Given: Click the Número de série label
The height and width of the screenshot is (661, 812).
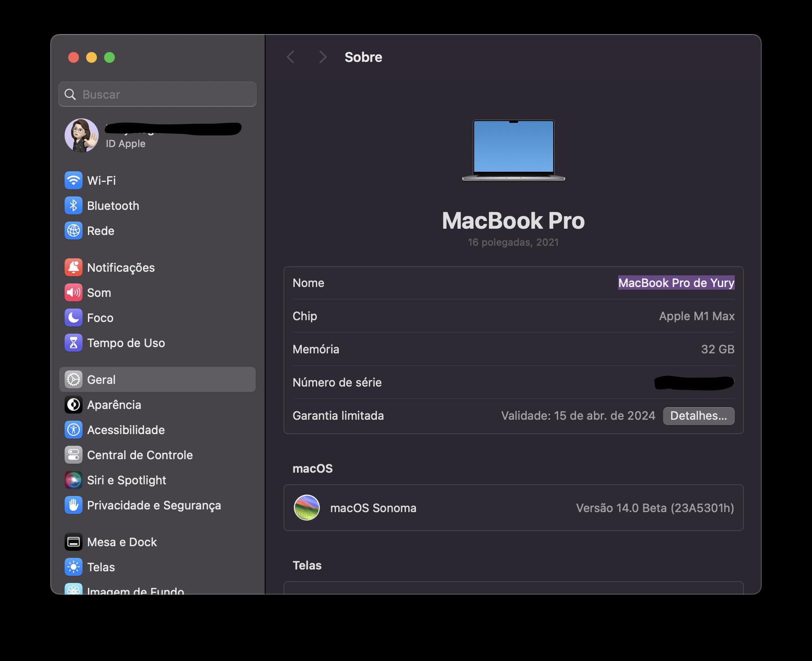Looking at the screenshot, I should [x=337, y=383].
